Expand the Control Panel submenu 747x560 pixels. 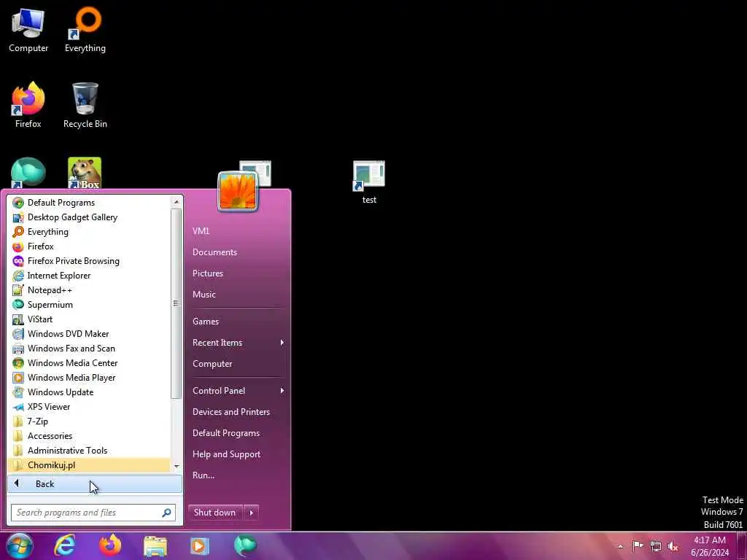237,391
